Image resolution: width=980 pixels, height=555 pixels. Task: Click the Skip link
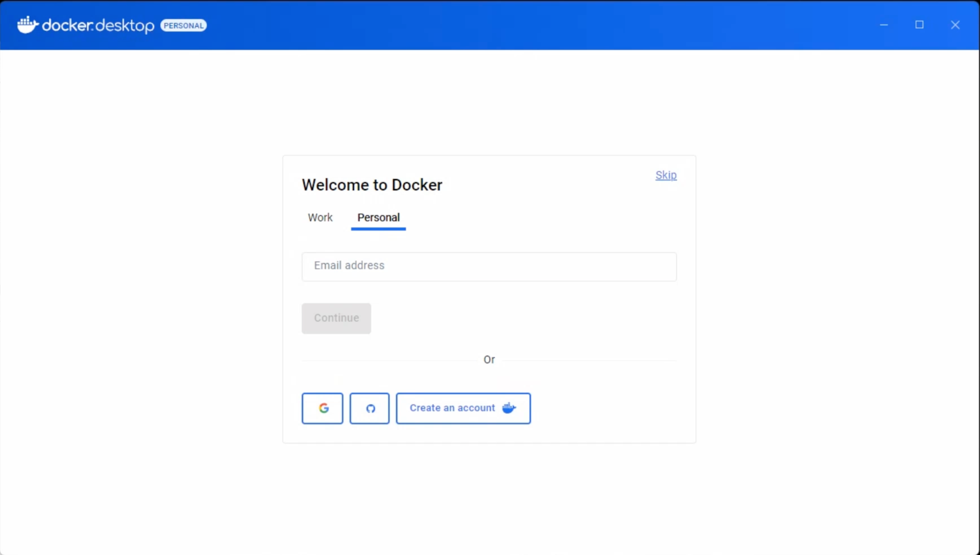tap(666, 175)
